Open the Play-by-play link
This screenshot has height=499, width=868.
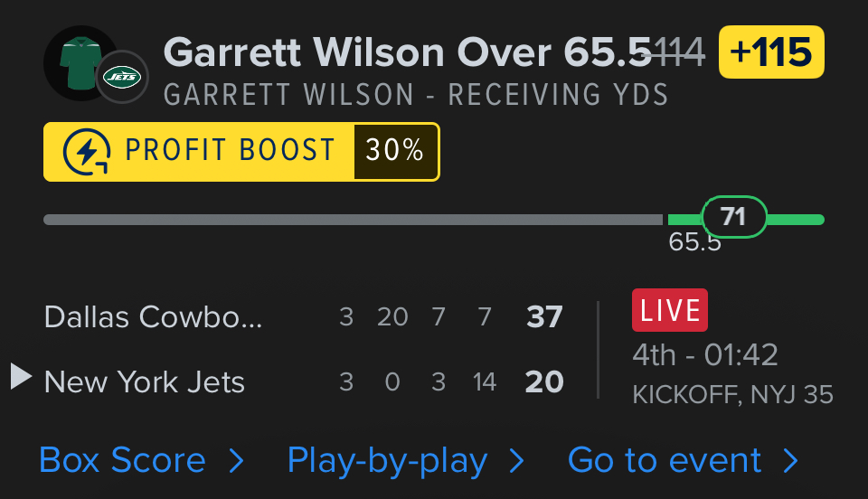coord(387,461)
